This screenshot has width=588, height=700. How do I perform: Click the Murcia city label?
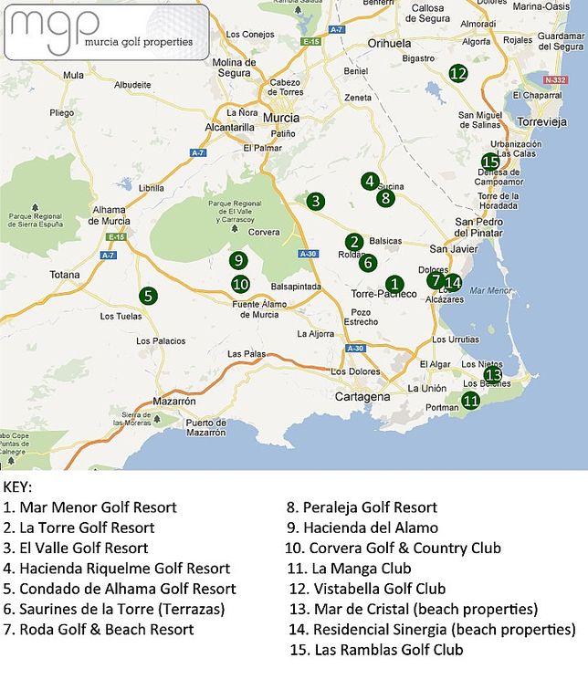pyautogui.click(x=281, y=118)
